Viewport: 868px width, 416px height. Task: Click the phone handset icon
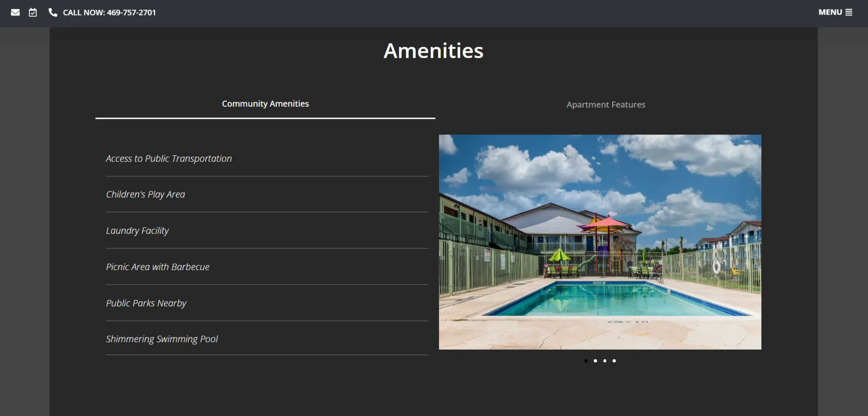[x=53, y=12]
